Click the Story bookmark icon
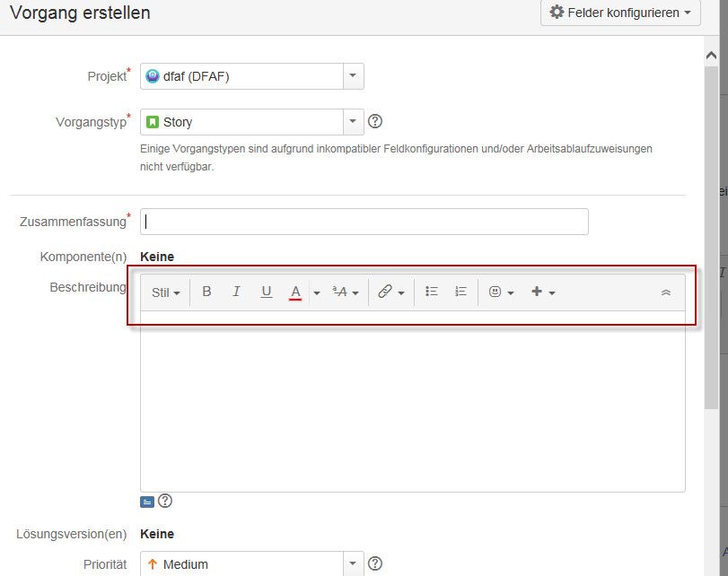Viewport: 728px width, 576px height. [x=153, y=122]
